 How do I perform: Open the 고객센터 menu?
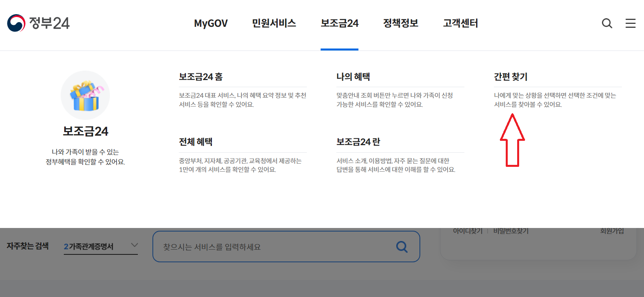pos(460,23)
